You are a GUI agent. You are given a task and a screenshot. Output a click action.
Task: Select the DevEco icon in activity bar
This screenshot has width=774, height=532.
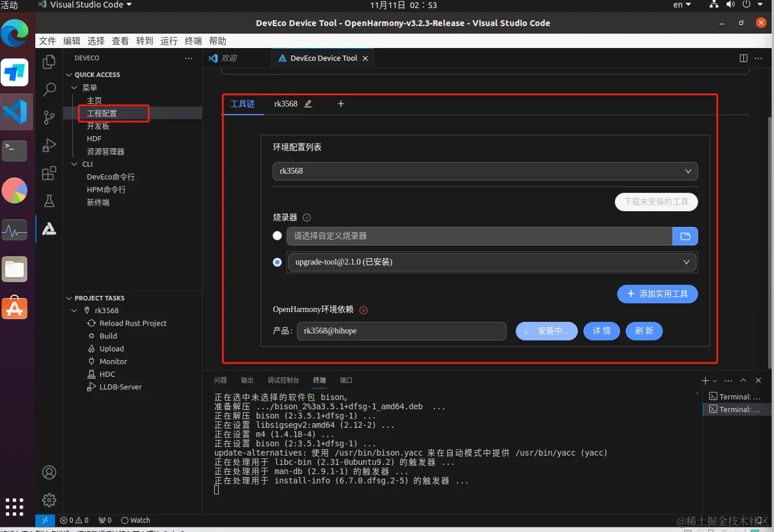click(x=49, y=229)
